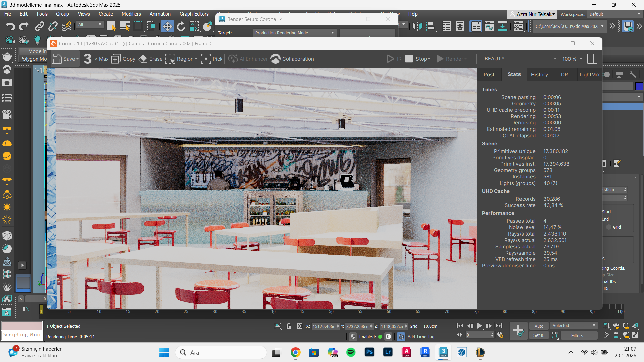Click the Select Object arrow tool
The image size is (644, 362).
coord(111,26)
